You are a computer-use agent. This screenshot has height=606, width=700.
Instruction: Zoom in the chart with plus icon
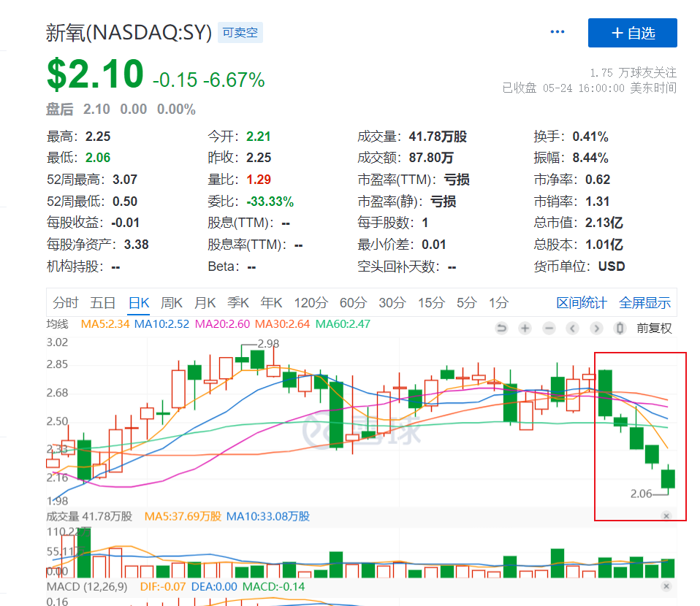pyautogui.click(x=525, y=329)
